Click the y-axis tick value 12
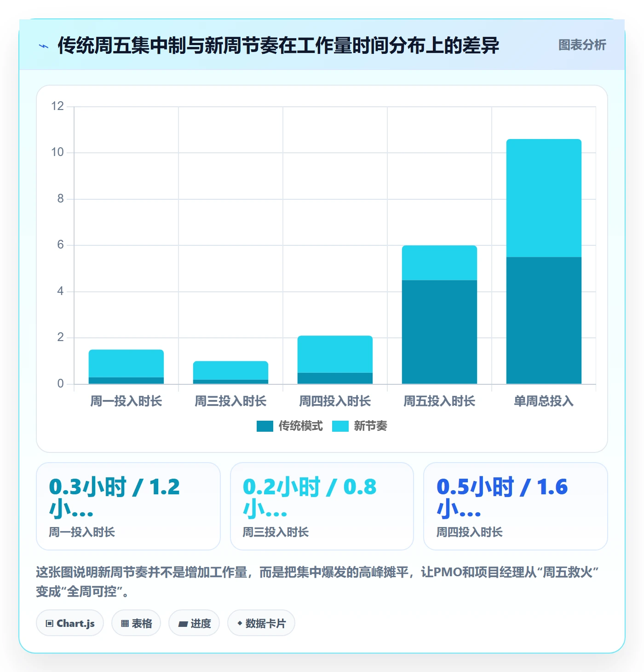This screenshot has width=644, height=672. (x=57, y=106)
